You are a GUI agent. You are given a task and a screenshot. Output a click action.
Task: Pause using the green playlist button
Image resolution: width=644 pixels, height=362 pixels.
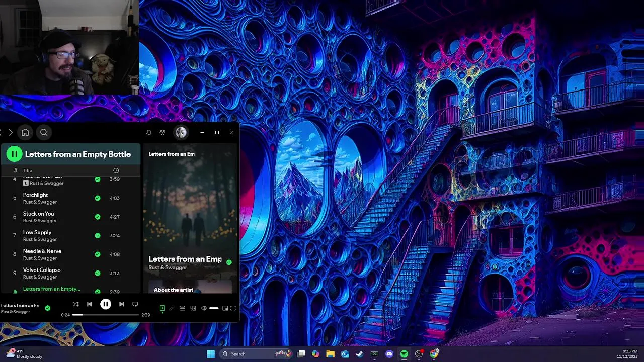tap(14, 154)
